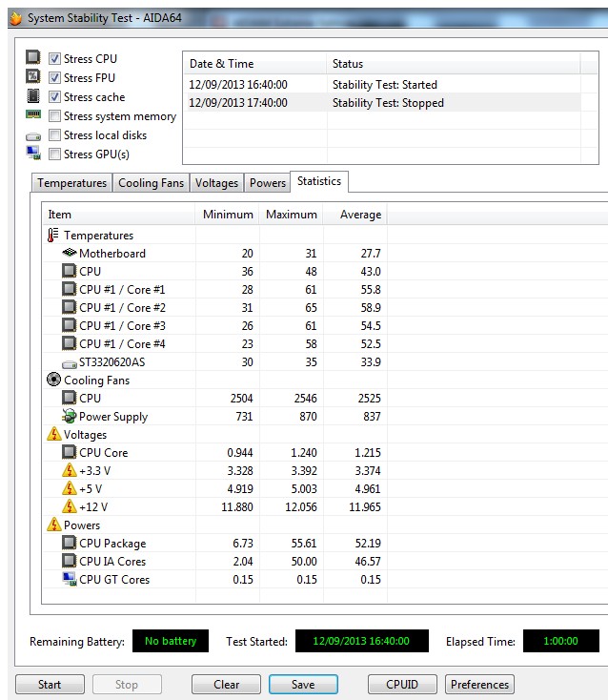Open the Preferences button
Viewport: 608px width, 700px height.
[x=479, y=685]
